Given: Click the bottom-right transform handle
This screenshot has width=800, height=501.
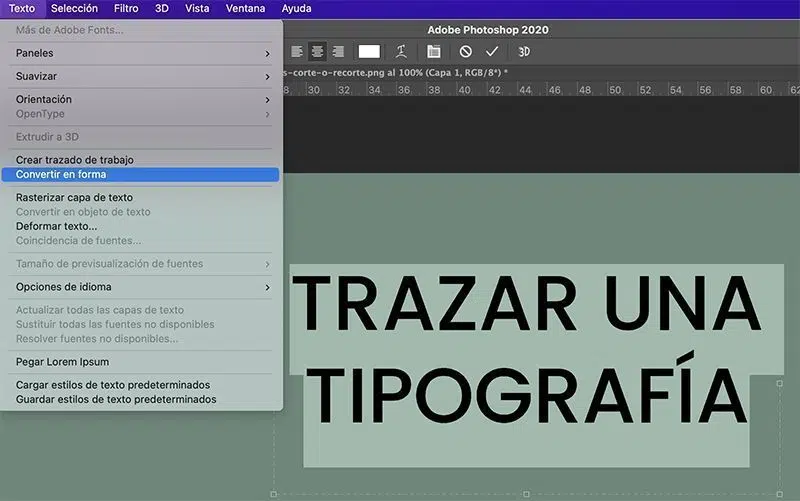Looking at the screenshot, I should [x=780, y=494].
